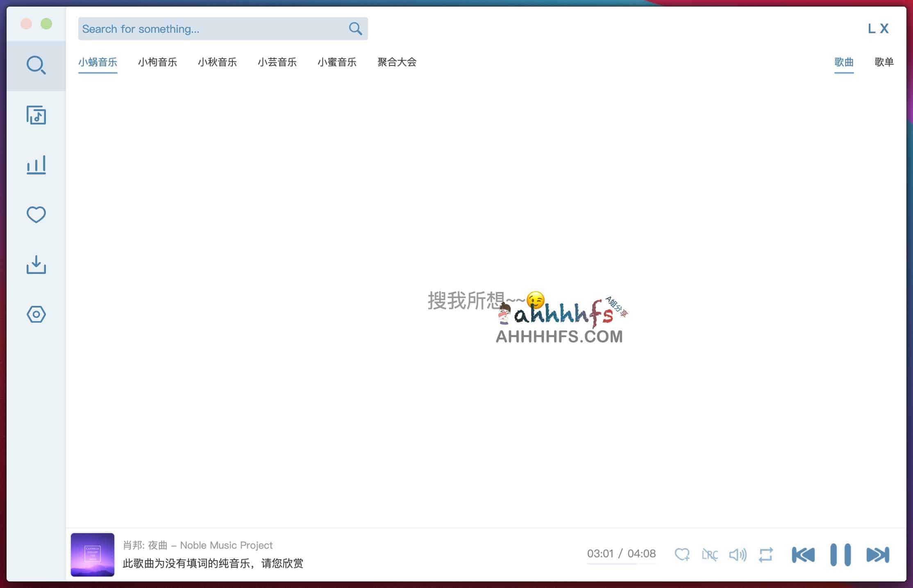Skip to the next track
The width and height of the screenshot is (913, 588).
coord(877,555)
